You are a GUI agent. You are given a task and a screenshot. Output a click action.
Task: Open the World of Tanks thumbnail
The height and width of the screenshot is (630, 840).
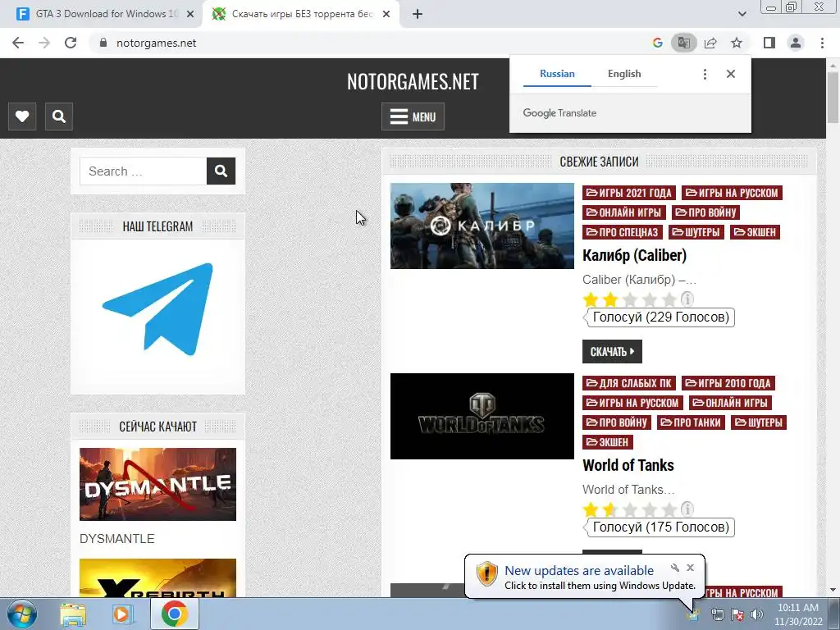click(x=482, y=416)
